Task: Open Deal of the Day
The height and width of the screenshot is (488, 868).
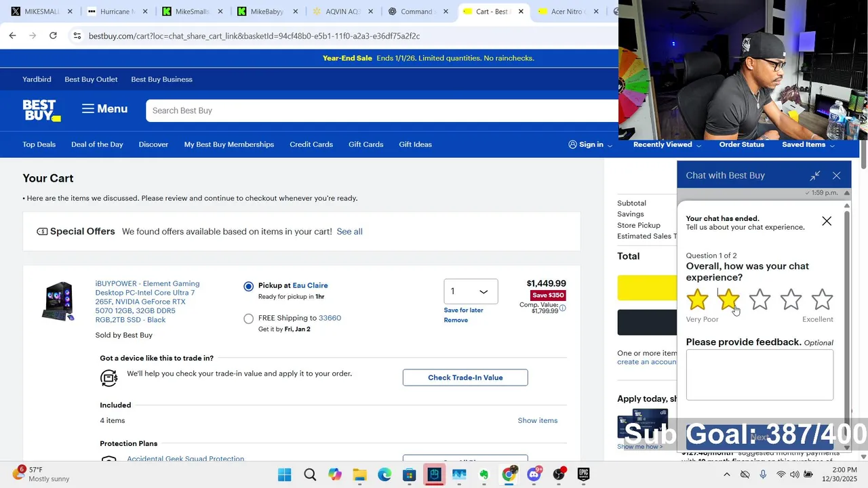Action: coord(97,144)
